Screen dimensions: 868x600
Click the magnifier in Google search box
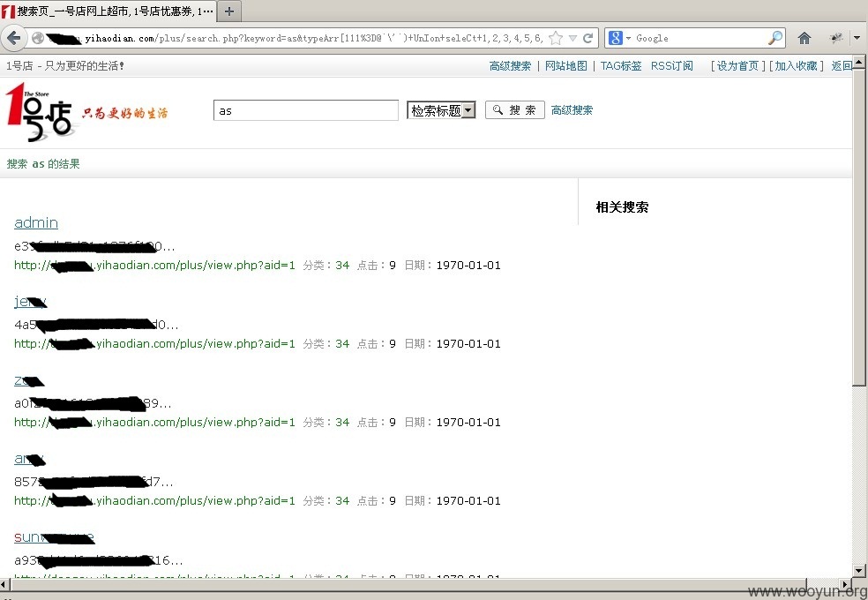click(776, 38)
